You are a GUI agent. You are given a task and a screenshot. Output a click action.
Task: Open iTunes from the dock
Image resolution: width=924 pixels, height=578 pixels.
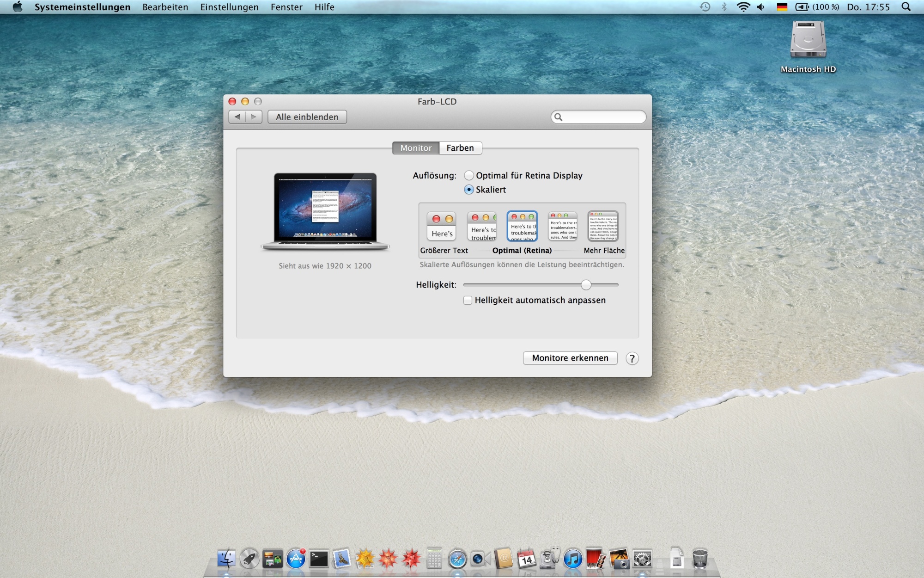point(573,559)
